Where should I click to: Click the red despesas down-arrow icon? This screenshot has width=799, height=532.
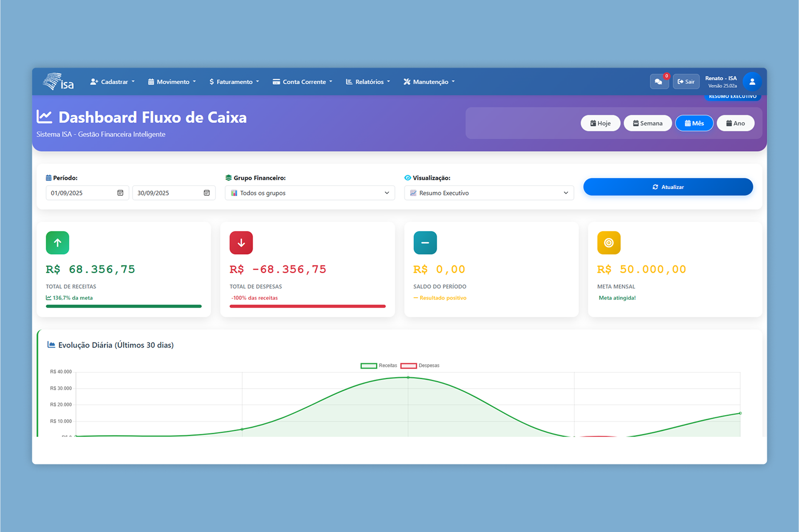(241, 243)
